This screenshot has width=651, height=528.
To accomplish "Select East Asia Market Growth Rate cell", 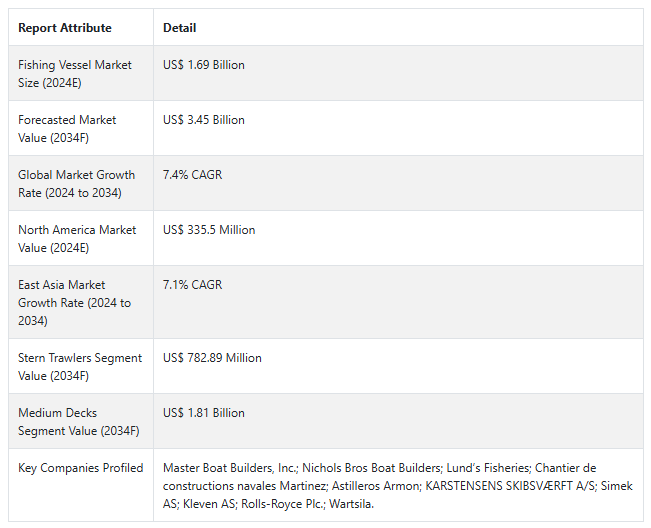I will pyautogui.click(x=74, y=303).
